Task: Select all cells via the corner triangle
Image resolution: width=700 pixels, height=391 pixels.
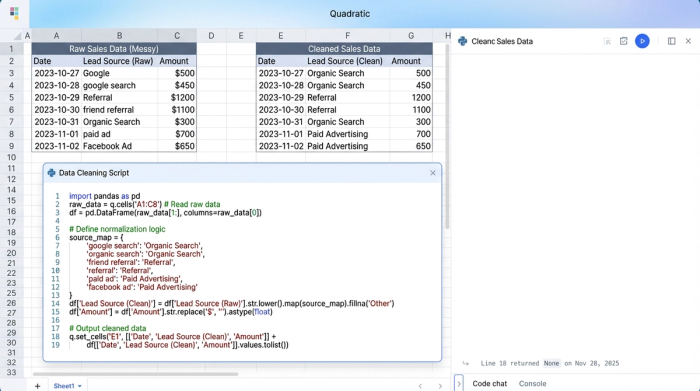Action: click(x=17, y=36)
